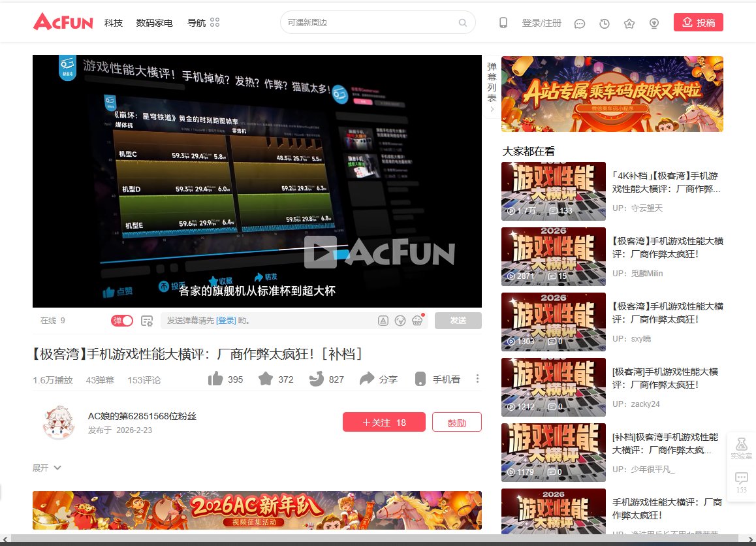Screen dimensions: 756x546
Task: Open thumbnail with 1179 views
Action: pyautogui.click(x=554, y=453)
